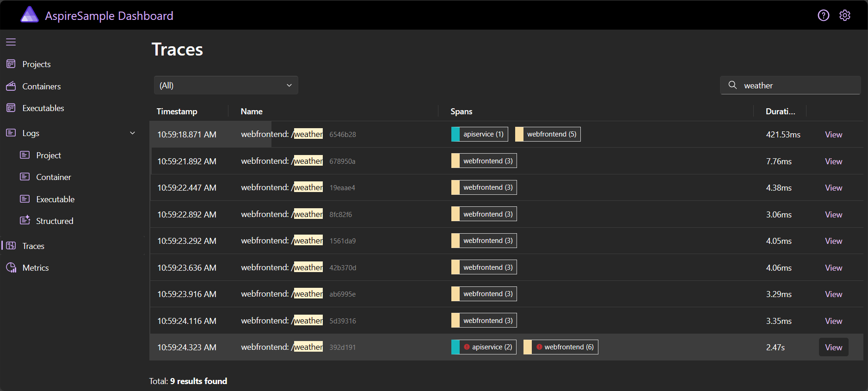Click the search magnifier icon
The width and height of the screenshot is (868, 391).
coord(733,85)
